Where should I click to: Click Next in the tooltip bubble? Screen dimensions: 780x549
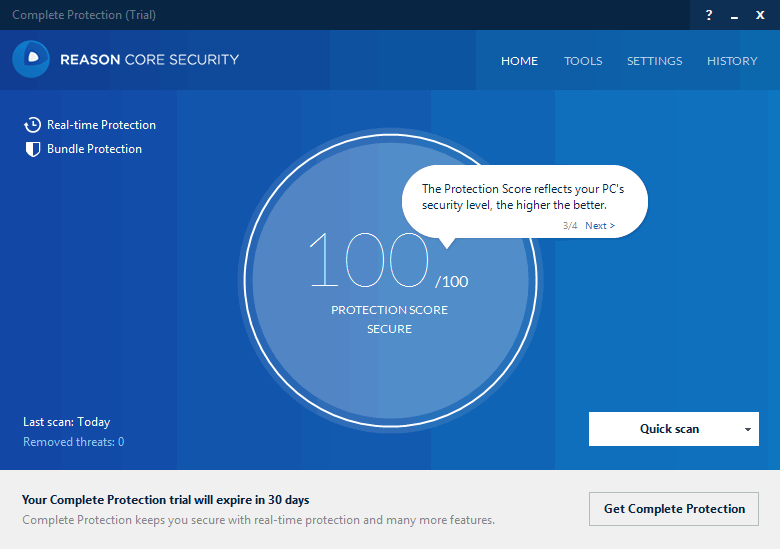coord(600,226)
